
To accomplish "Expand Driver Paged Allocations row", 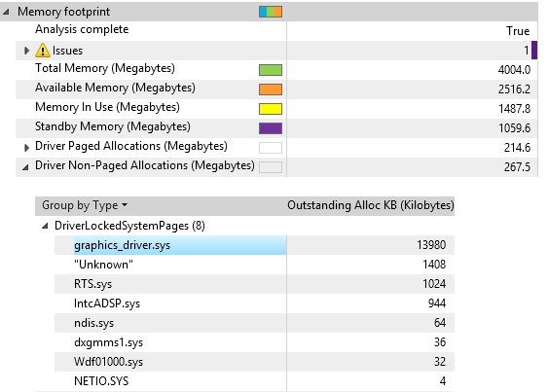I will tap(26, 148).
